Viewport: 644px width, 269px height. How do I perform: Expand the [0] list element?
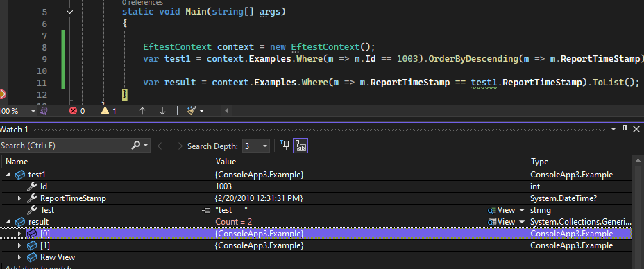[19, 234]
